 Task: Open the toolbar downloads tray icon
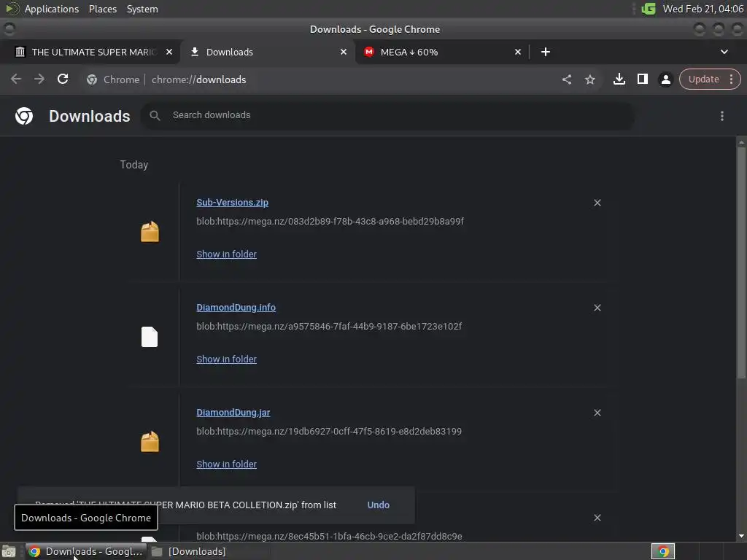pyautogui.click(x=619, y=79)
